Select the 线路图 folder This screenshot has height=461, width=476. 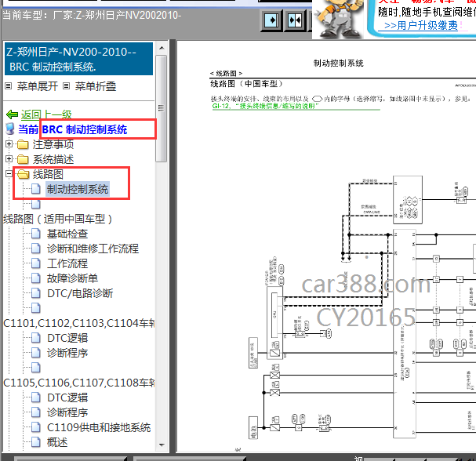pyautogui.click(x=48, y=174)
